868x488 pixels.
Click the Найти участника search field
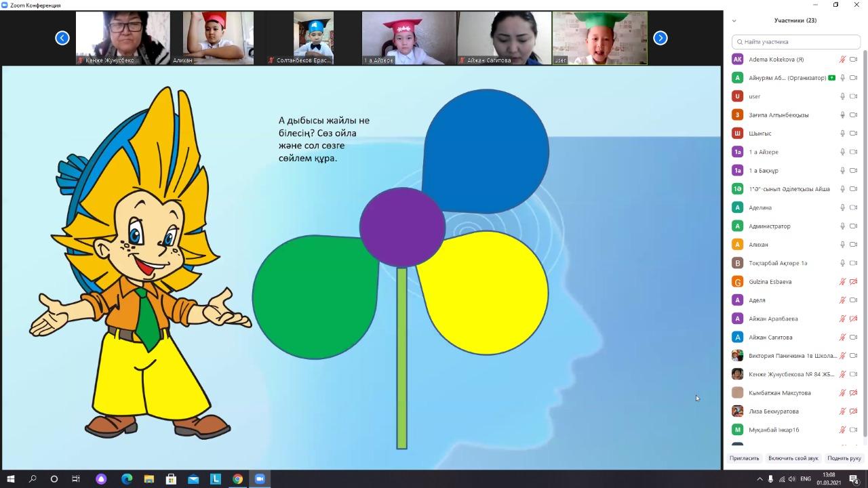click(x=795, y=42)
